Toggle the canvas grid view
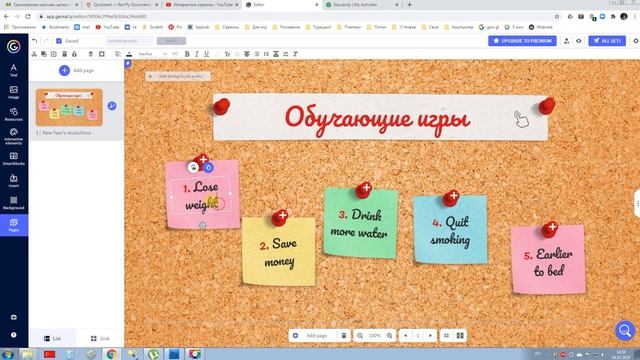 [x=447, y=336]
